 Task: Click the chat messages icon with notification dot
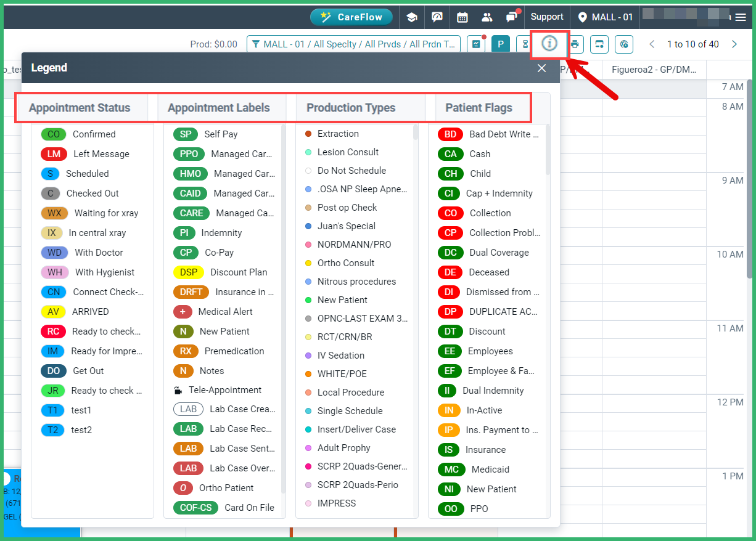(512, 17)
